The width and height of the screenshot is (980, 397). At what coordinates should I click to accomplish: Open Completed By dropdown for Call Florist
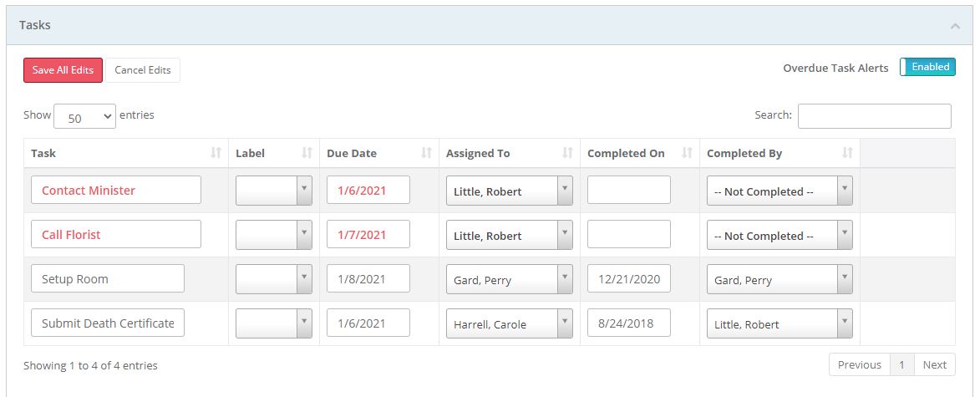(779, 235)
